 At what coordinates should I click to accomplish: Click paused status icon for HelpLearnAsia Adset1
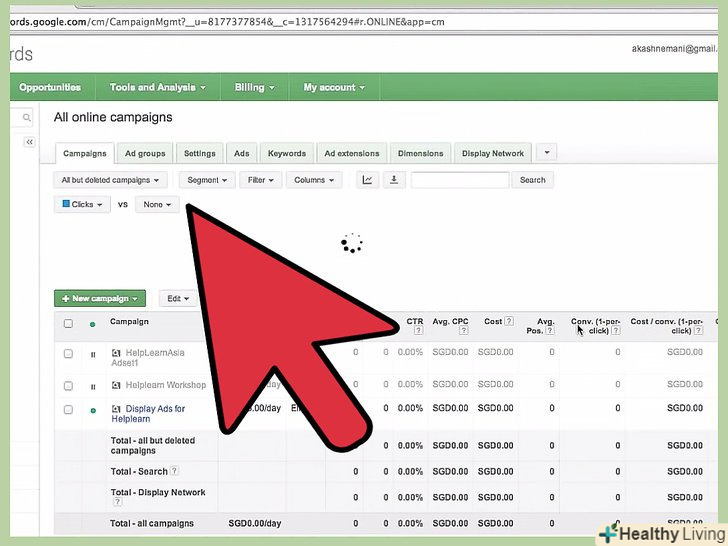point(93,355)
